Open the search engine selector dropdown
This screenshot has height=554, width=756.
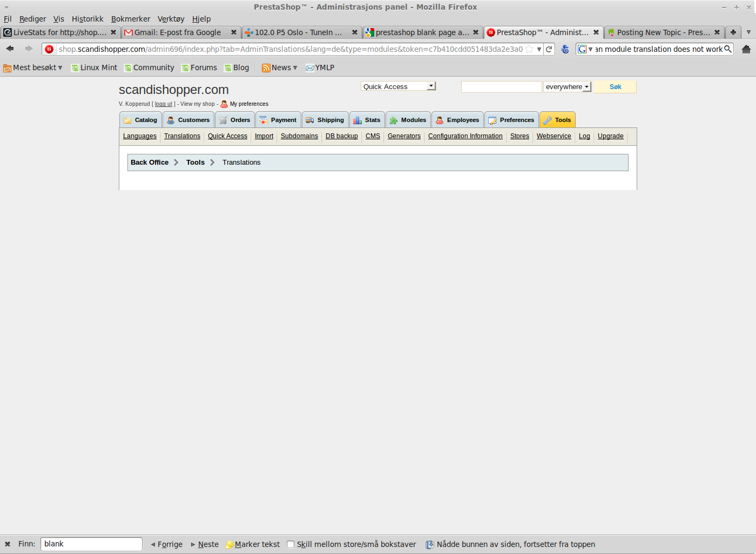coord(585,49)
